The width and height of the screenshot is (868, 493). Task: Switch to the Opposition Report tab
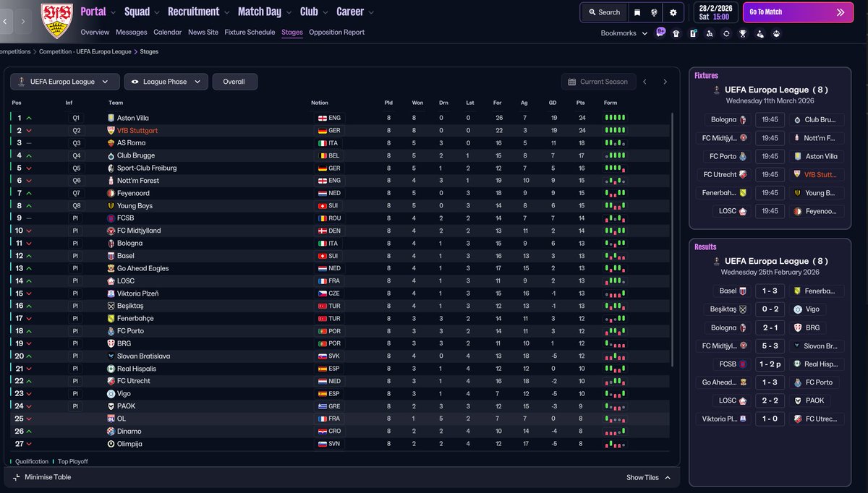[x=336, y=32]
